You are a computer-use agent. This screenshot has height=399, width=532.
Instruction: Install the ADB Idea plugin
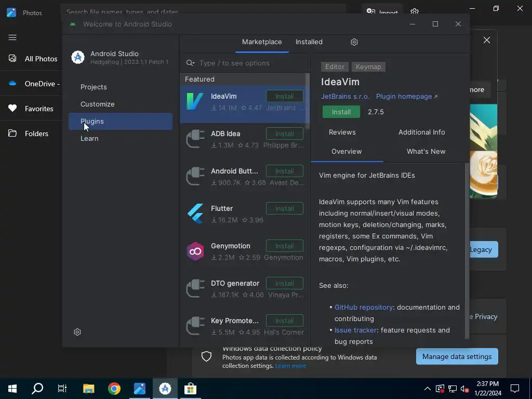tap(284, 134)
